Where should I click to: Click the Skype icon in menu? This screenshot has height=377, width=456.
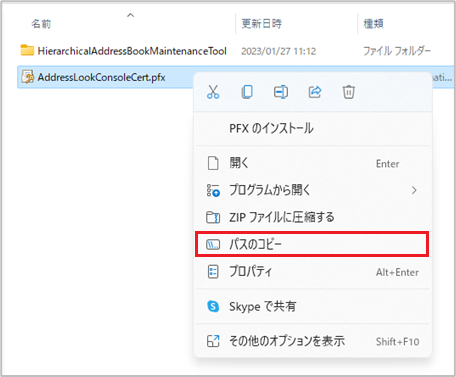point(213,306)
